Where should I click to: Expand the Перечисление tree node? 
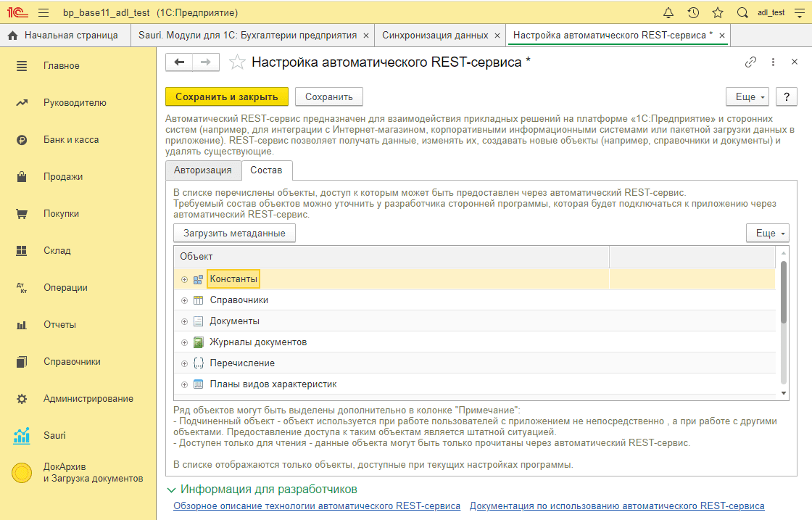[x=184, y=363]
